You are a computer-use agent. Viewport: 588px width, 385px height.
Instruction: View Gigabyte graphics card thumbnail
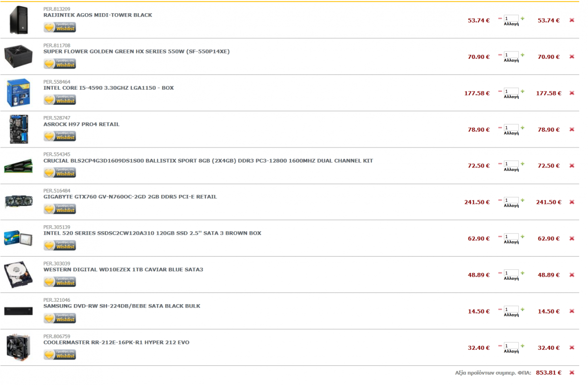(19, 202)
